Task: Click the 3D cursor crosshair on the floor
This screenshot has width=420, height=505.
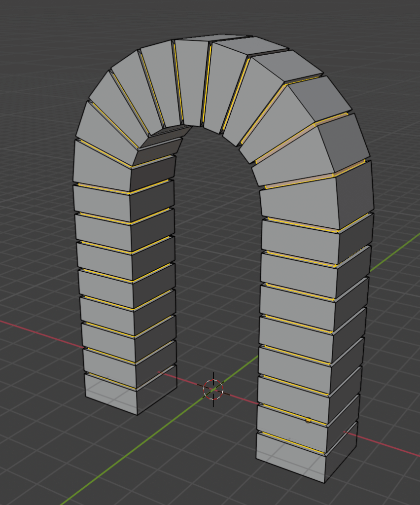Action: click(x=213, y=390)
